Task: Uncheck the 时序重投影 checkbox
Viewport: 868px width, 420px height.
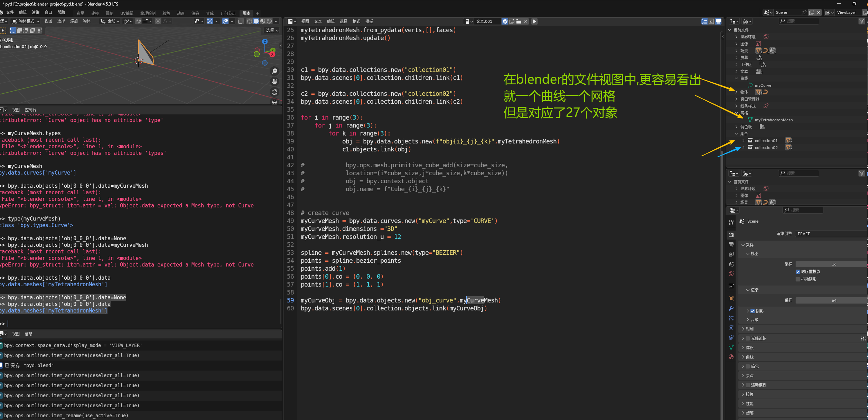Action: pyautogui.click(x=798, y=272)
